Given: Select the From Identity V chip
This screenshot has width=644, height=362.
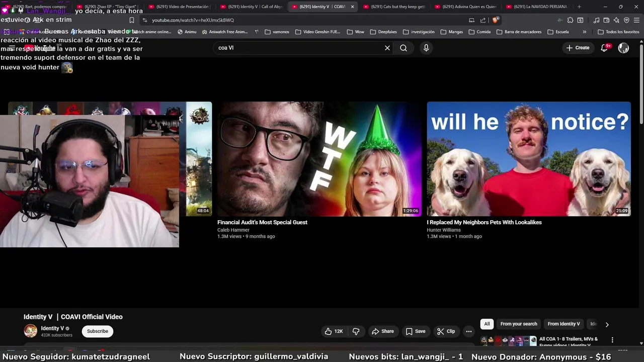Looking at the screenshot, I should pos(563,324).
